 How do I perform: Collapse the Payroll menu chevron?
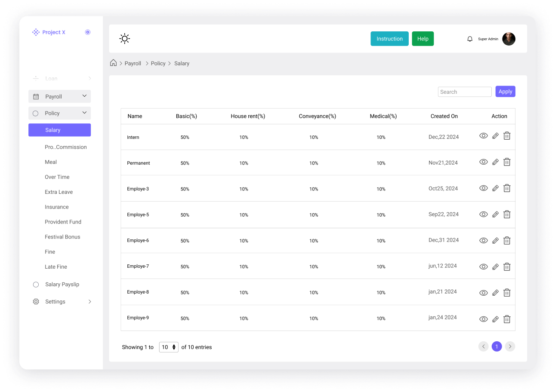point(84,96)
